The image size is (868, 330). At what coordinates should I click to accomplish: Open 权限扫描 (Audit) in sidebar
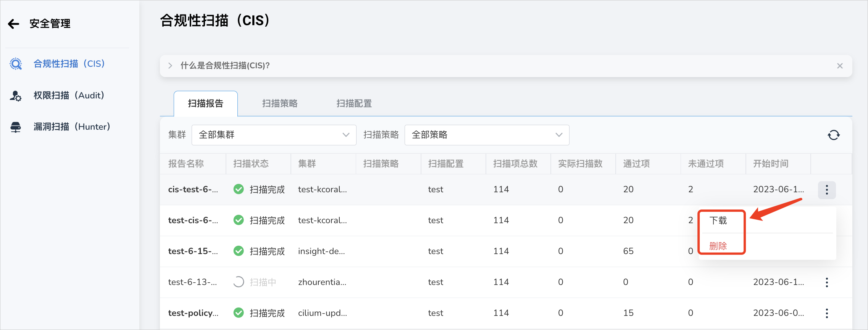point(69,95)
